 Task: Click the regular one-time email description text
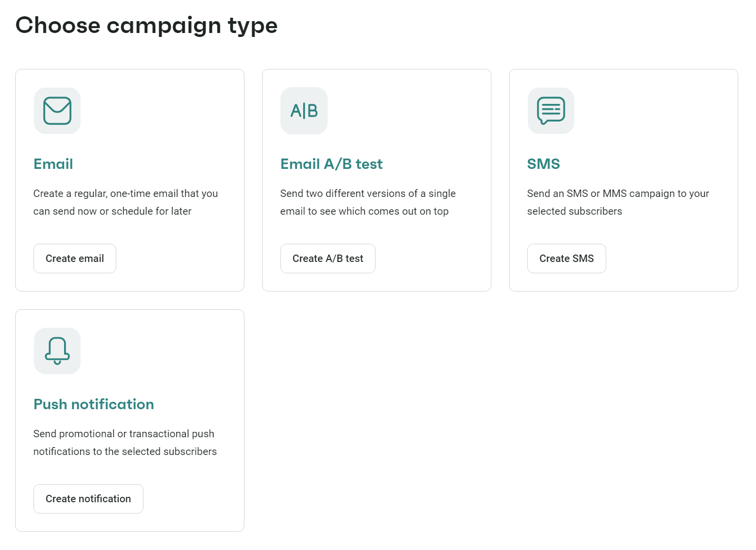[x=126, y=202]
